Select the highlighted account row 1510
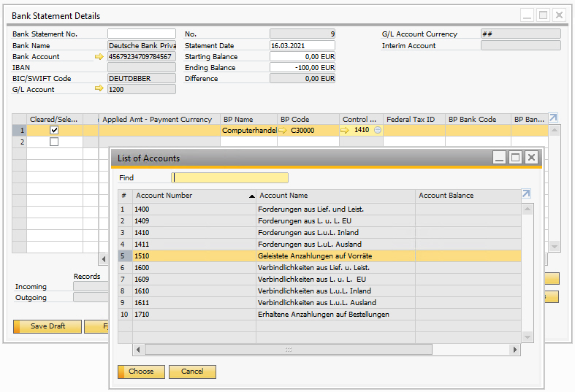 [x=319, y=256]
